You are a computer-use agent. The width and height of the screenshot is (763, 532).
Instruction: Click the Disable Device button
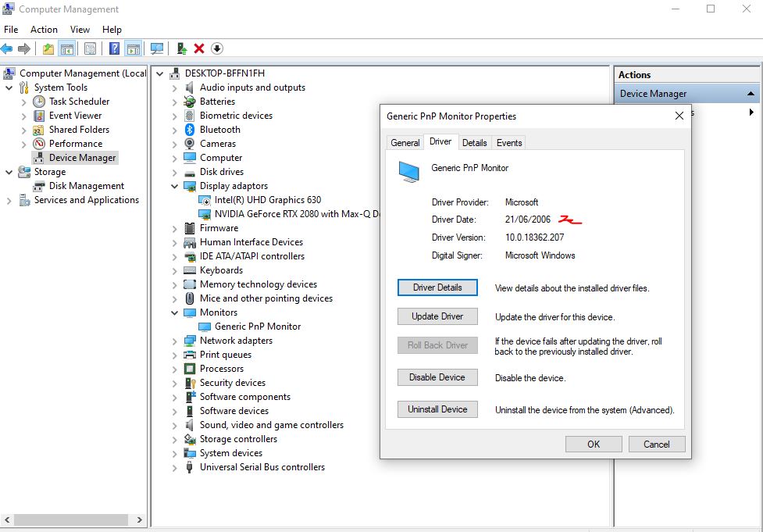click(437, 377)
